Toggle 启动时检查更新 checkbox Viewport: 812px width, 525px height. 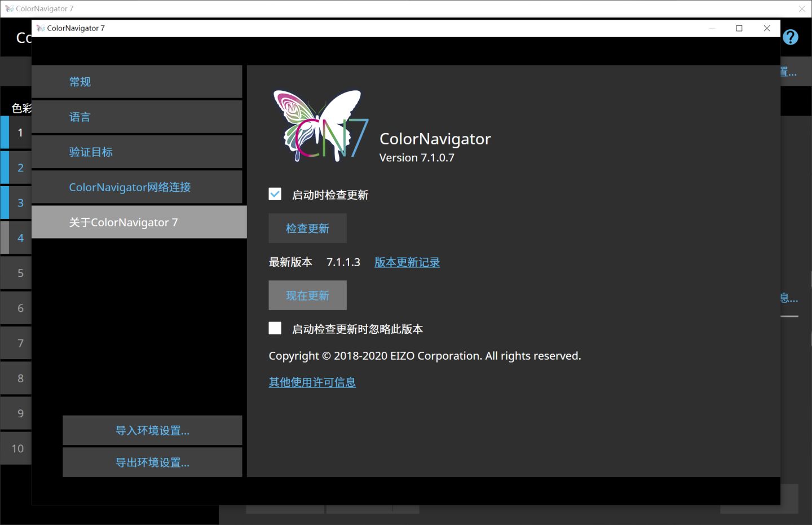point(275,194)
